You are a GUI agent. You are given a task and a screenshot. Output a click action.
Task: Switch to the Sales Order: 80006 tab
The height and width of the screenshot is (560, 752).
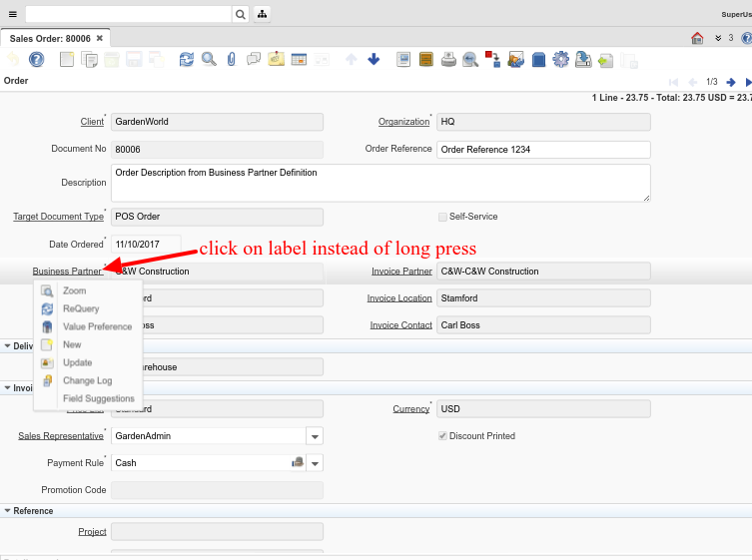(x=50, y=38)
